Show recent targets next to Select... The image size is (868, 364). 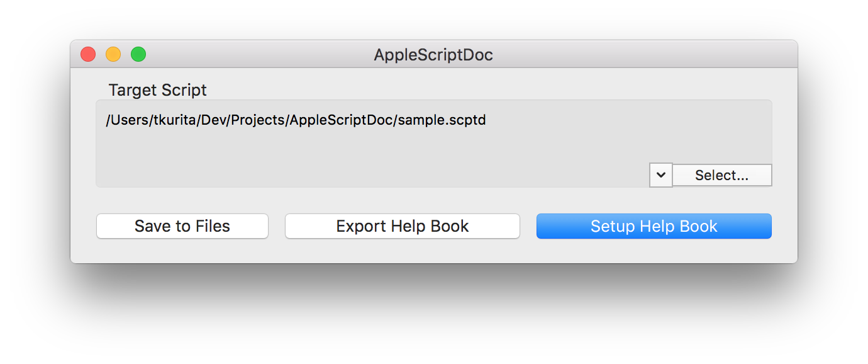(660, 175)
